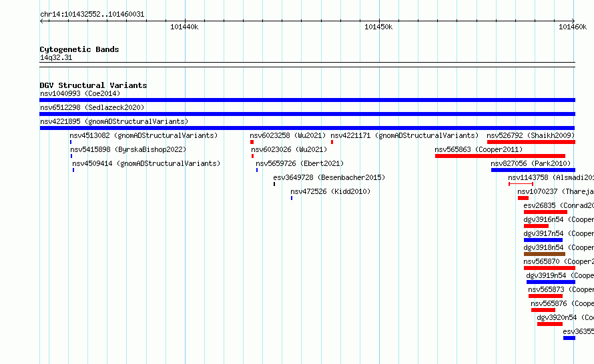Screen dimensions: 594x364
Task: Open the dgv3918n54 variant label
Action: [x=559, y=247]
